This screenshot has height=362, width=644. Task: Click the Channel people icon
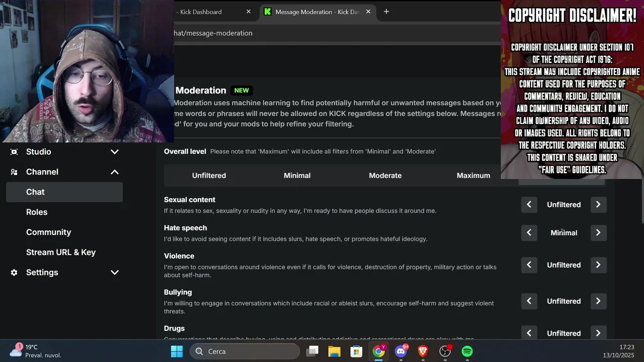[14, 172]
